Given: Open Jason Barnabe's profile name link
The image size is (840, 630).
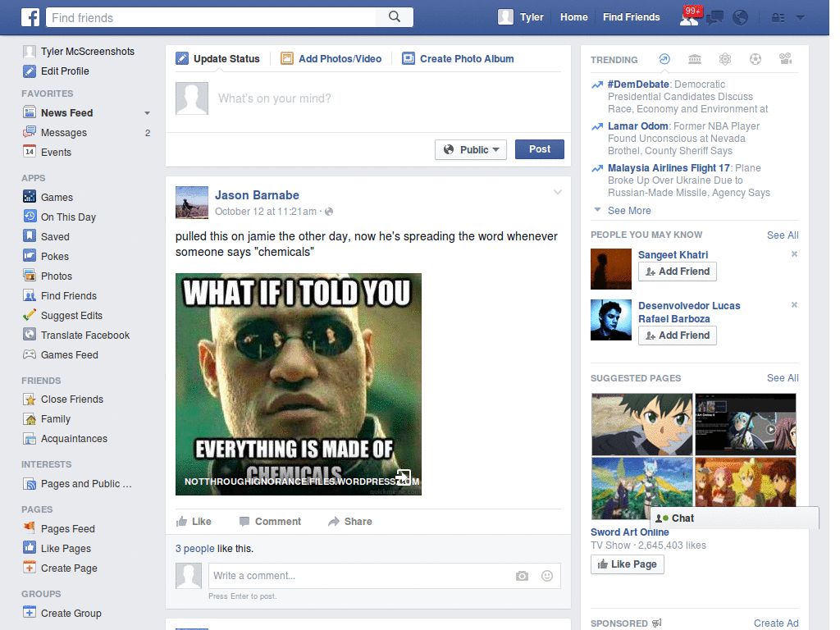Looking at the screenshot, I should coord(257,195).
